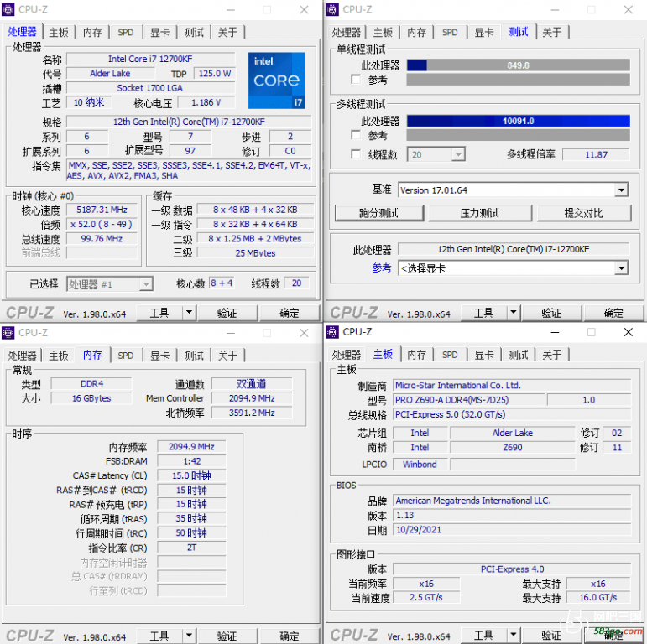Switch to the 内存 tab in the mainboard window
The image size is (647, 644).
pyautogui.click(x=416, y=355)
